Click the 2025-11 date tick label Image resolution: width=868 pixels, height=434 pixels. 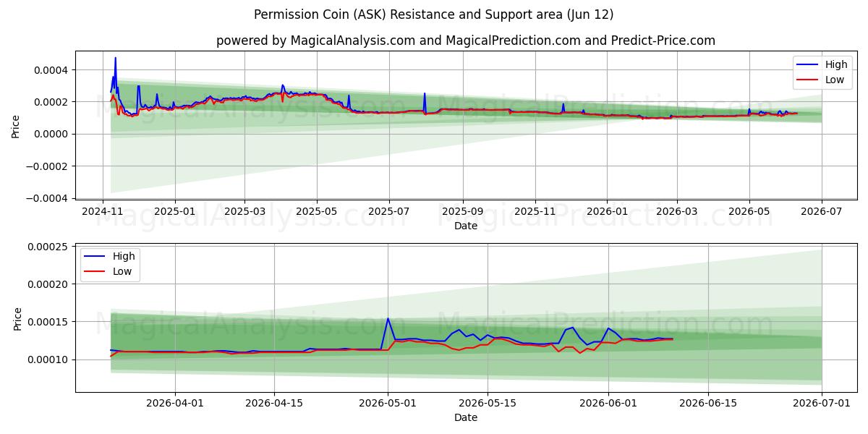point(535,211)
